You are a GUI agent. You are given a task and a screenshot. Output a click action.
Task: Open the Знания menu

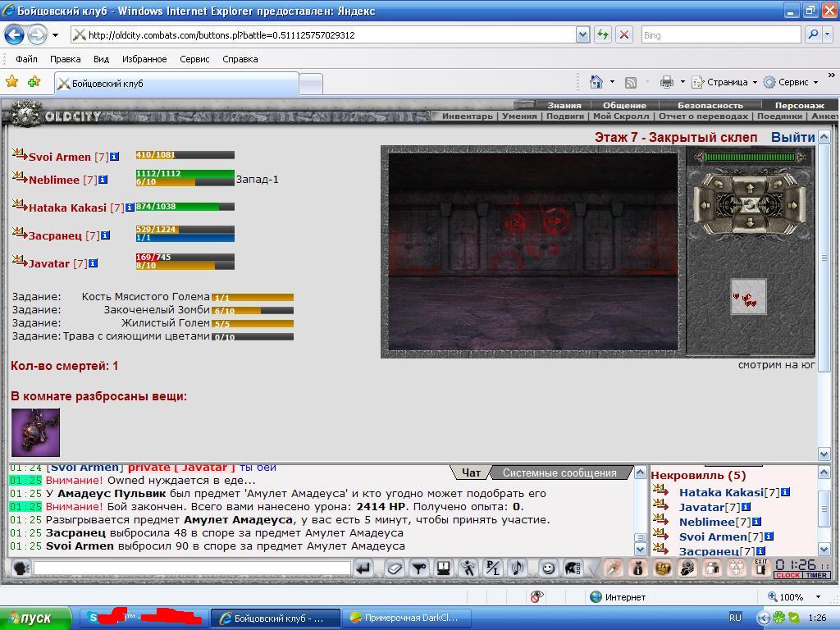(x=564, y=106)
